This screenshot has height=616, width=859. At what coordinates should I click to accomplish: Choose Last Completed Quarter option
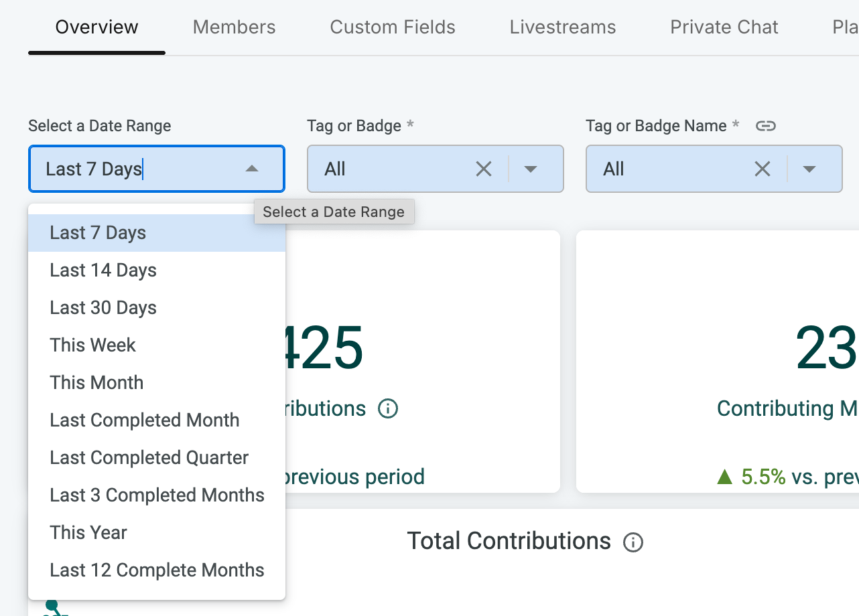point(149,458)
